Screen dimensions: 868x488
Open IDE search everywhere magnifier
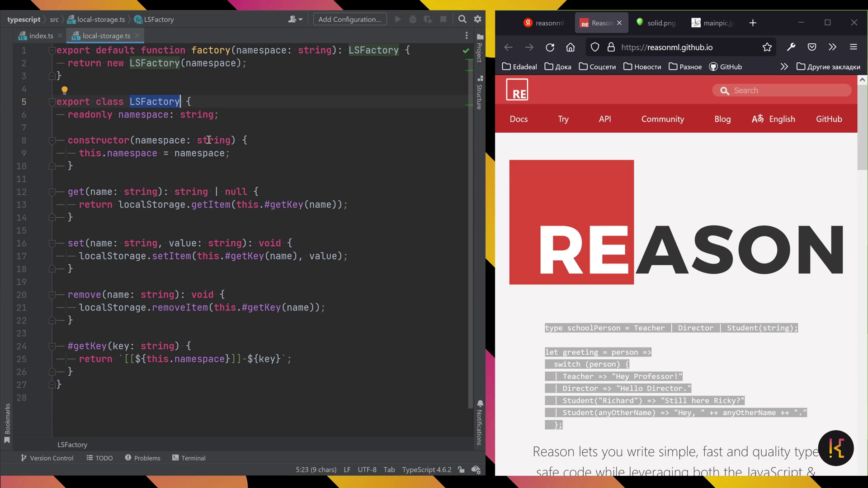[x=462, y=19]
